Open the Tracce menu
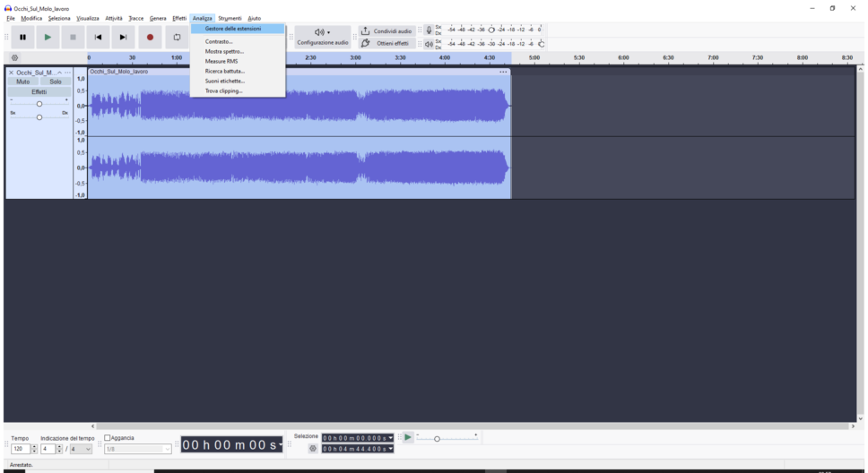 pos(136,18)
